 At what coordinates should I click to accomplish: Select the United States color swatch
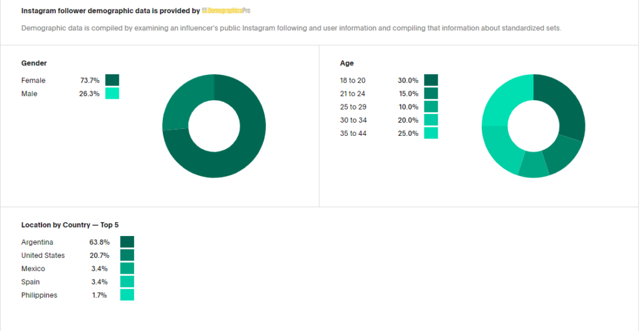pyautogui.click(x=127, y=255)
